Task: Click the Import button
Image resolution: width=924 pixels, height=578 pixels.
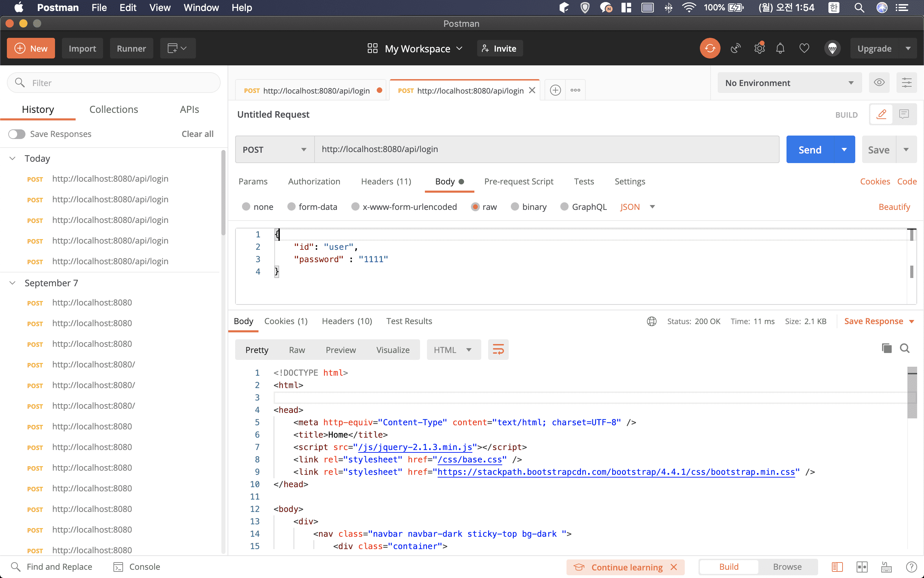Action: 82,48
